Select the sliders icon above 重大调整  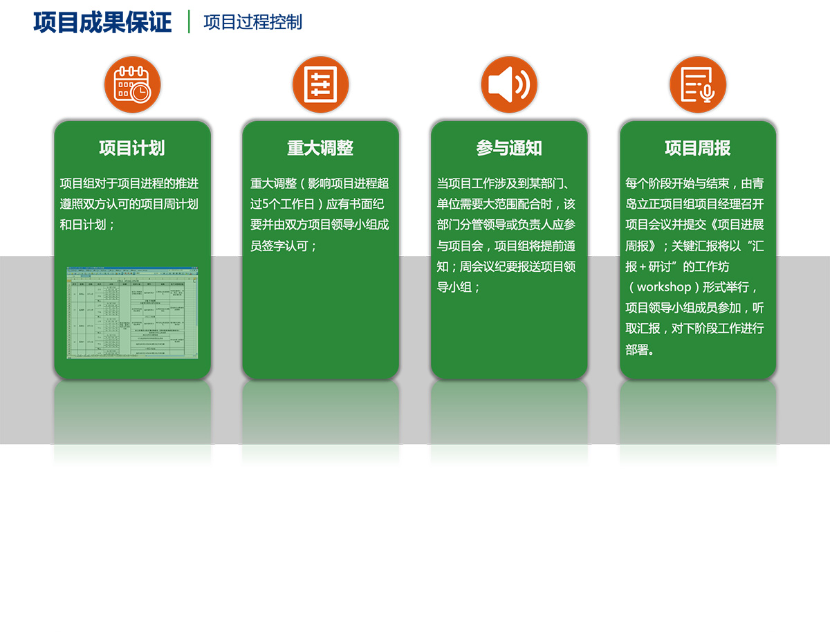pyautogui.click(x=320, y=85)
